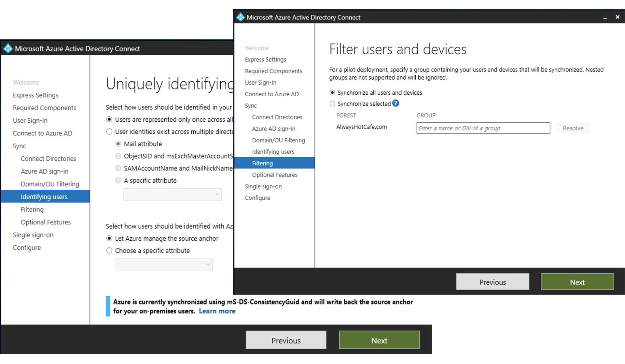This screenshot has height=364, width=625.
Task: Type in the group name input field
Action: coord(483,128)
